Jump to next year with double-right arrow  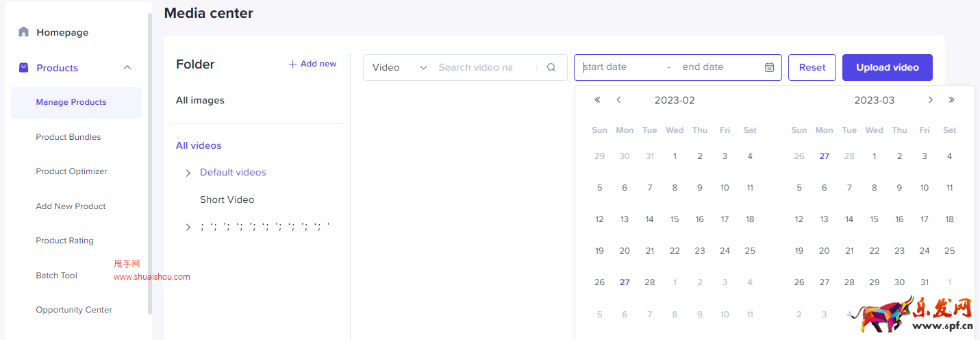coord(951,100)
